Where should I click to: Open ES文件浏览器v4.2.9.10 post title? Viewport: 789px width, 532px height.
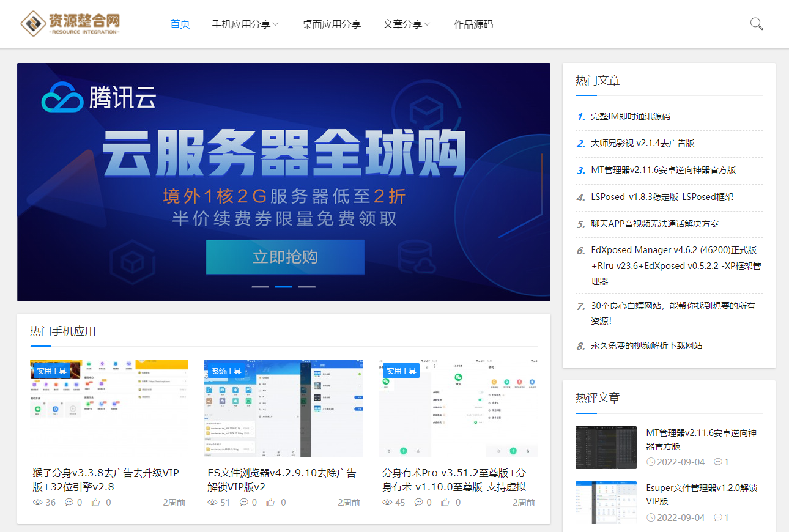[282, 480]
